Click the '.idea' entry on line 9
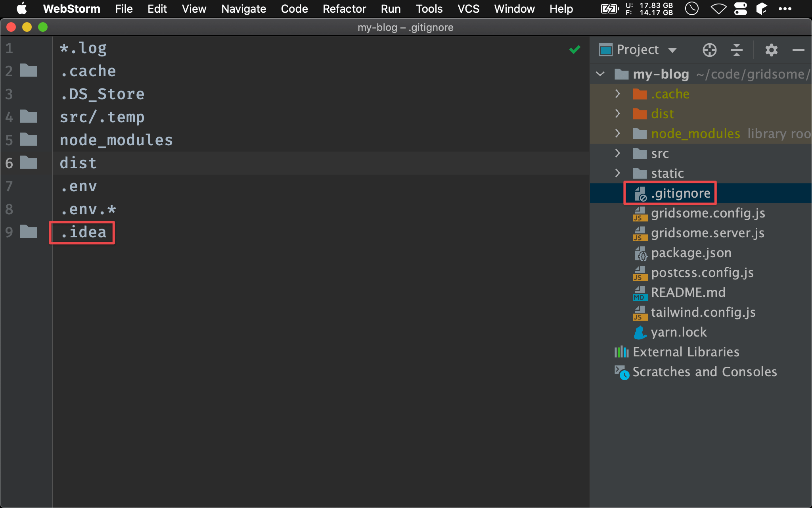This screenshot has width=812, height=508. 83,232
